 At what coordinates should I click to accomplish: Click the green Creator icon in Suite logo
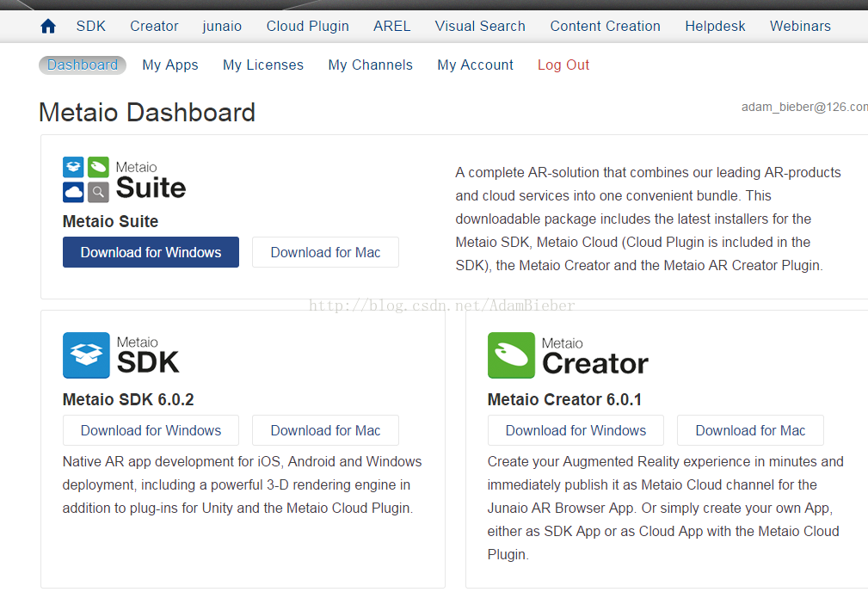(99, 167)
